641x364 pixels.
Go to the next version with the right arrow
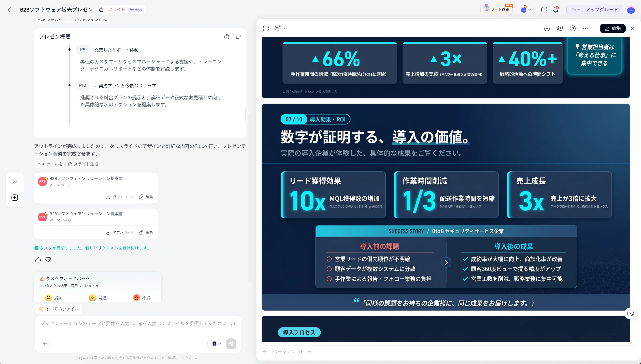click(310, 352)
